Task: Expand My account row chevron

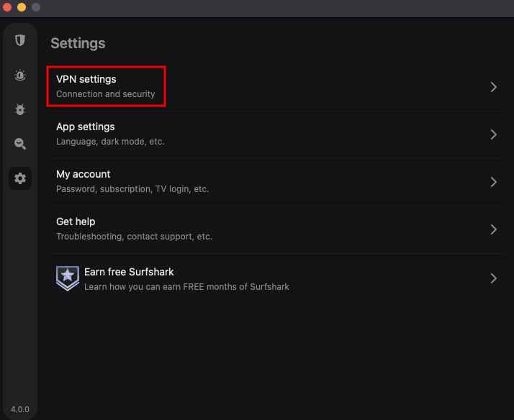Action: click(x=493, y=182)
